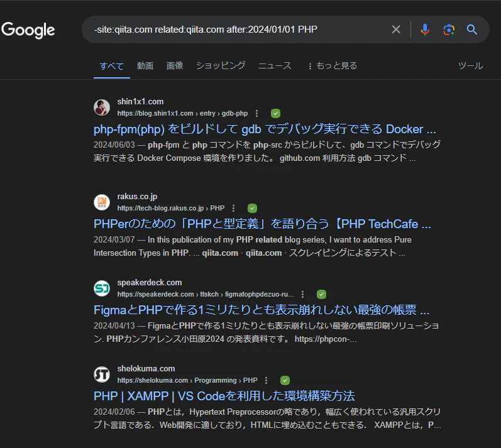Click the https://shelokuma.com Programming URL breadcrumb
Screen dimensions: 501x448
187,380
